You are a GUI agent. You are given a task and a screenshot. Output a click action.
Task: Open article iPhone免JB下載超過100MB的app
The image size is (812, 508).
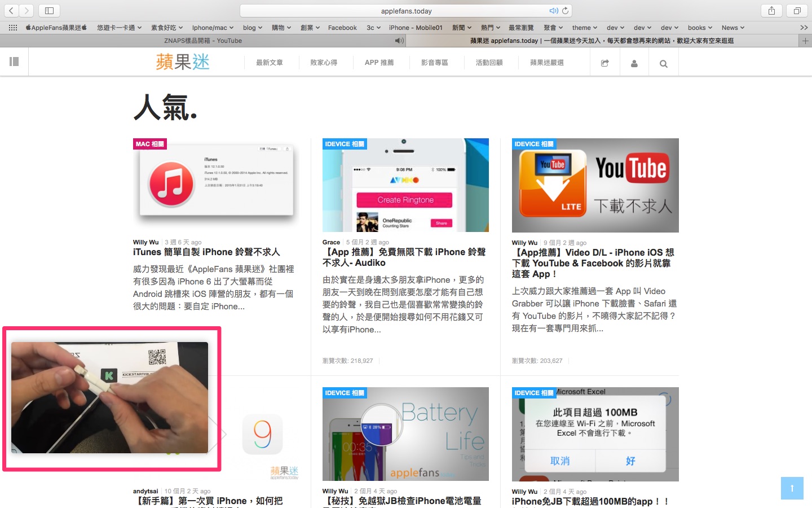point(590,501)
